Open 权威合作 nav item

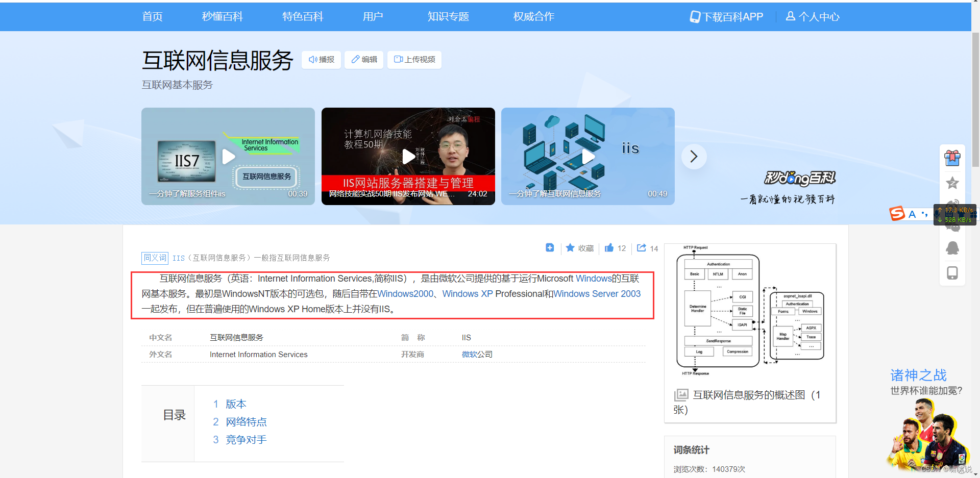[x=533, y=16]
